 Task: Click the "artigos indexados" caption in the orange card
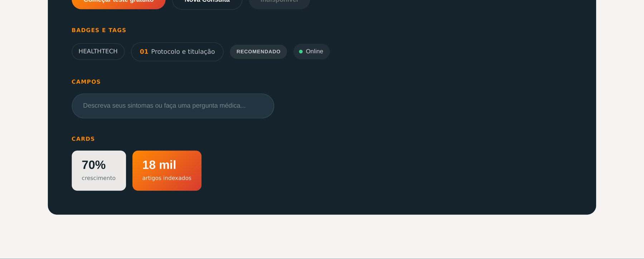(x=167, y=178)
